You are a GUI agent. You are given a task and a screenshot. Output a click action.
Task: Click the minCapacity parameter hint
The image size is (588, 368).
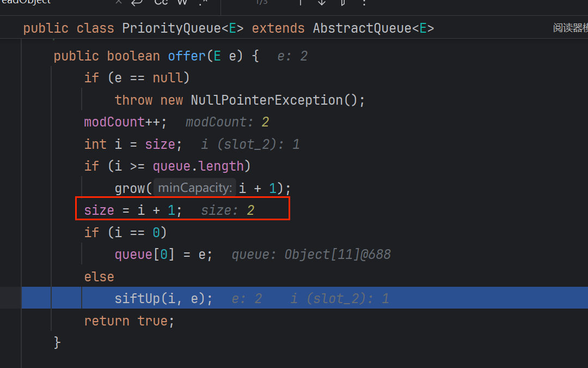click(x=195, y=188)
